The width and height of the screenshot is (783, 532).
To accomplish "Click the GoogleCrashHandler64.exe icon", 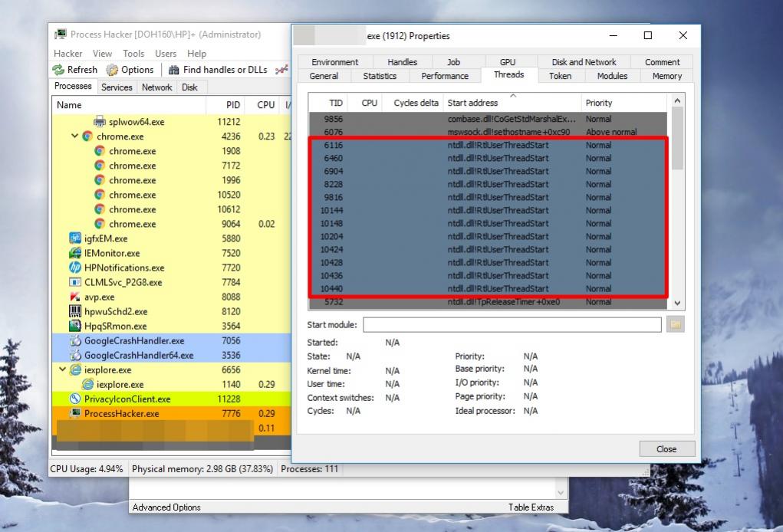I will (x=75, y=355).
